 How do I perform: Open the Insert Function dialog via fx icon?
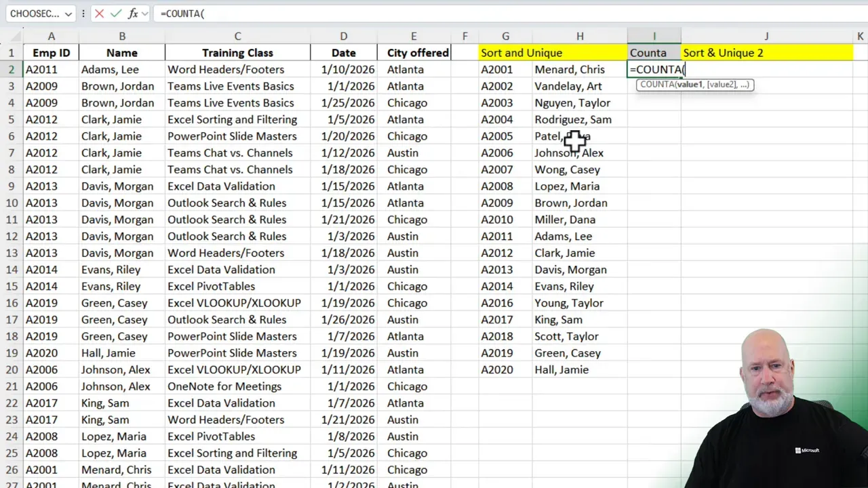click(x=132, y=14)
